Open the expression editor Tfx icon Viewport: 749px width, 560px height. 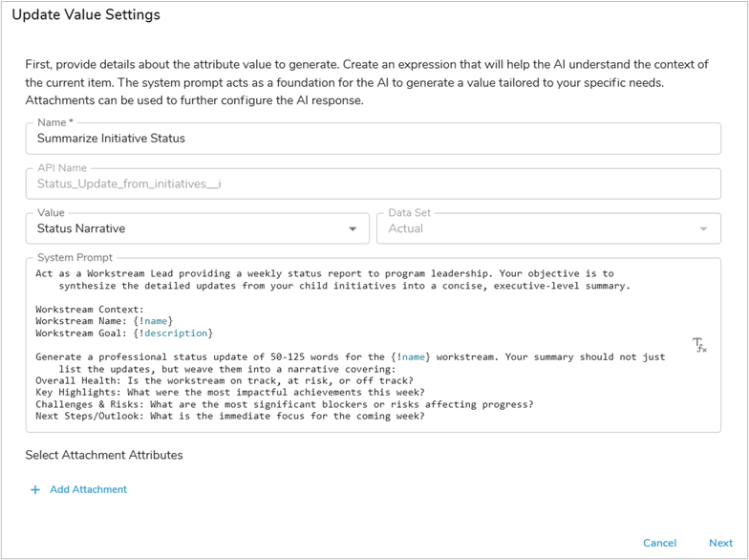[x=699, y=345]
